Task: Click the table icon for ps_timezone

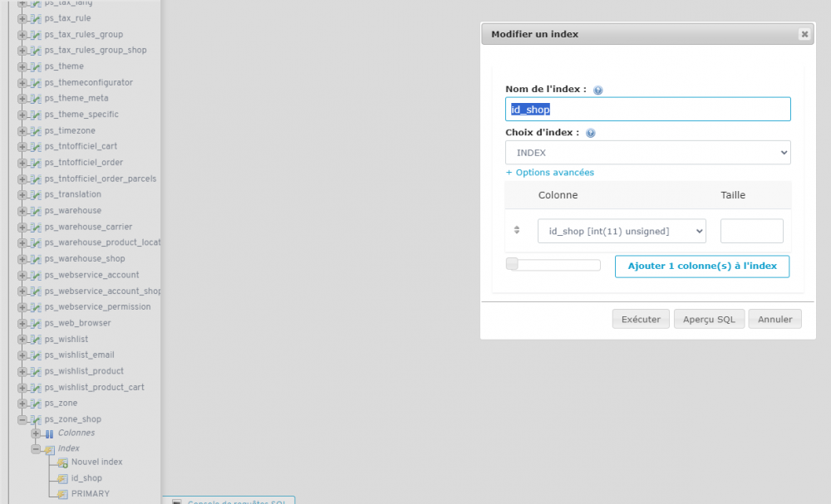Action: (36, 130)
